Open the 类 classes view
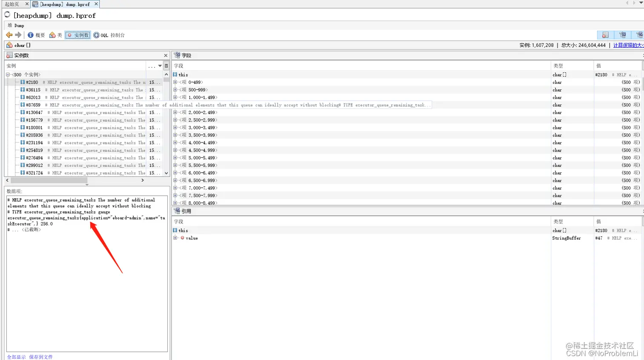The image size is (644, 360). 56,35
